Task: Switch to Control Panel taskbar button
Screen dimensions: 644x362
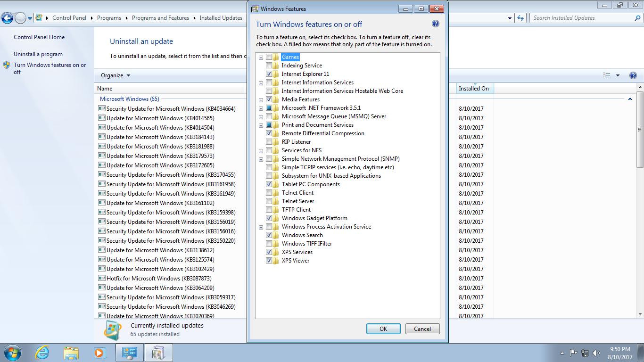Action: pyautogui.click(x=130, y=353)
